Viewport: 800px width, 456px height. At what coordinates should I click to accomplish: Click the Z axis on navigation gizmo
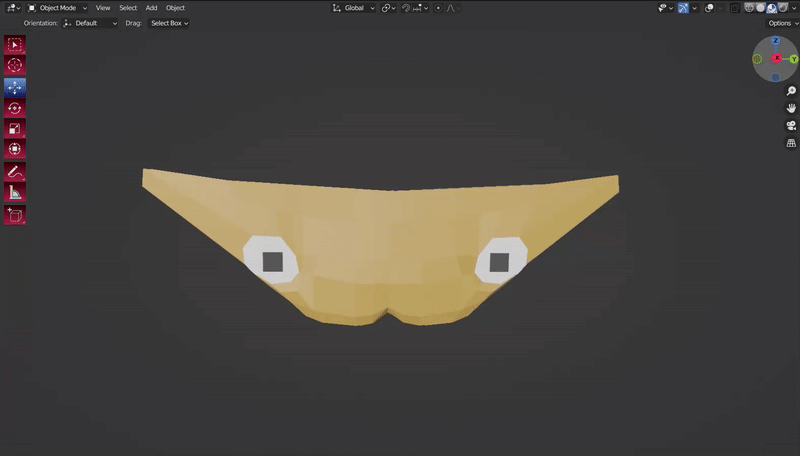(x=776, y=41)
